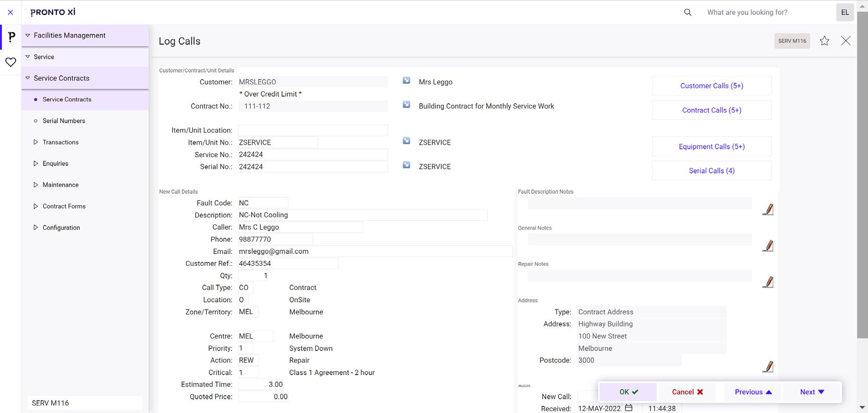This screenshot has width=868, height=413.
Task: Click the search magnifier icon
Action: 688,12
